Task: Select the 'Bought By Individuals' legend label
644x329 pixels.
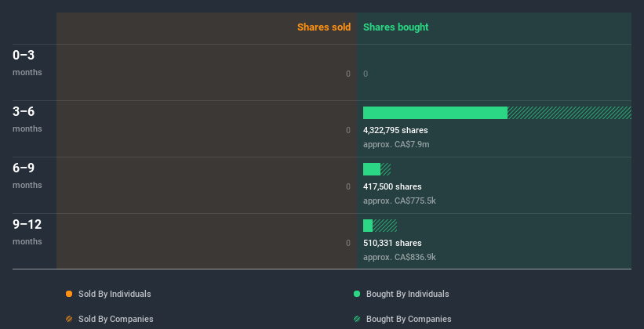Action: [x=407, y=294]
